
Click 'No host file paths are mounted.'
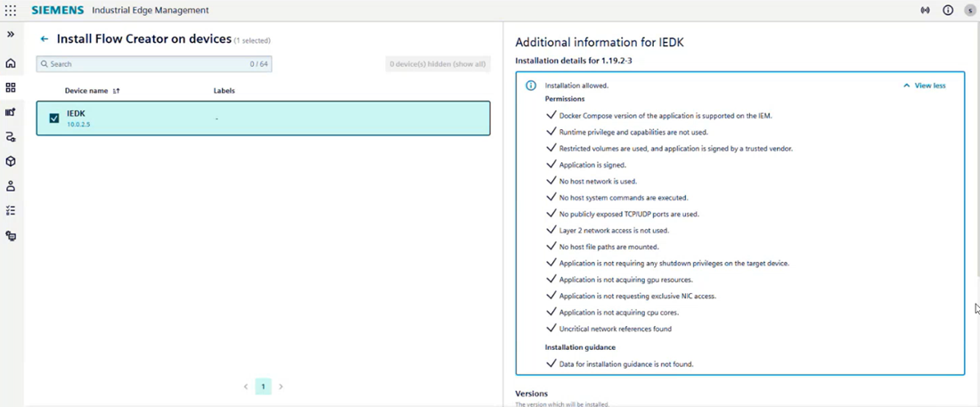609,247
